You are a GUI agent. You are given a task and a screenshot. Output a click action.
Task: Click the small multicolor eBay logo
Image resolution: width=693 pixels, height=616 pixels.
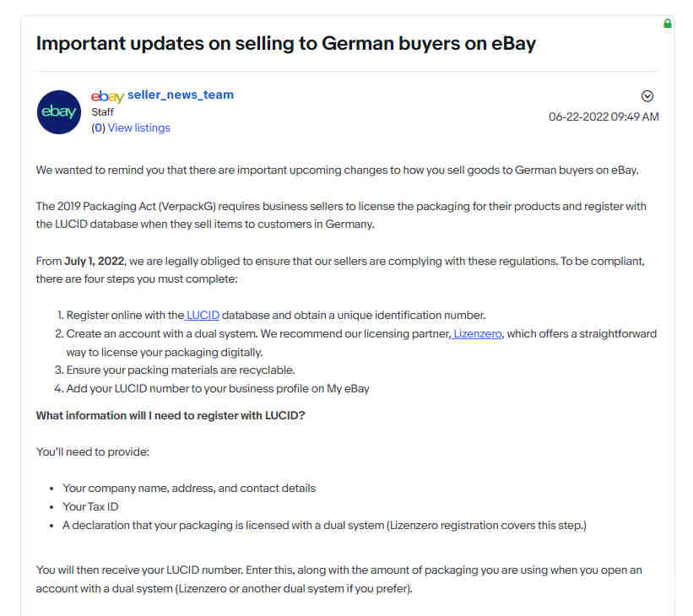coord(107,96)
